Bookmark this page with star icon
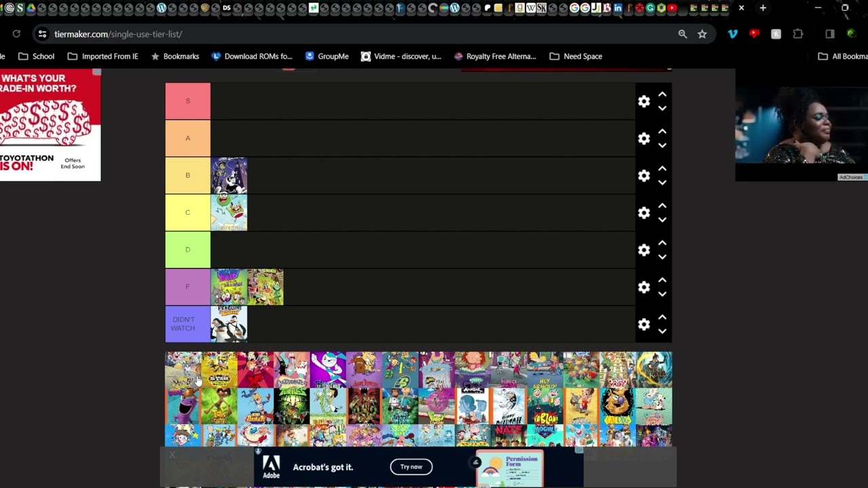Viewport: 868px width, 488px height. [x=703, y=34]
